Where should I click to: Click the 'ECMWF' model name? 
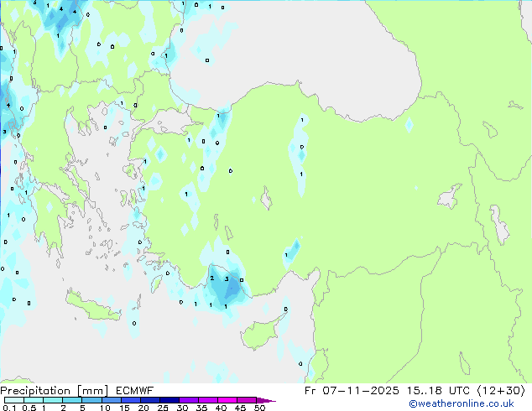tap(135, 391)
